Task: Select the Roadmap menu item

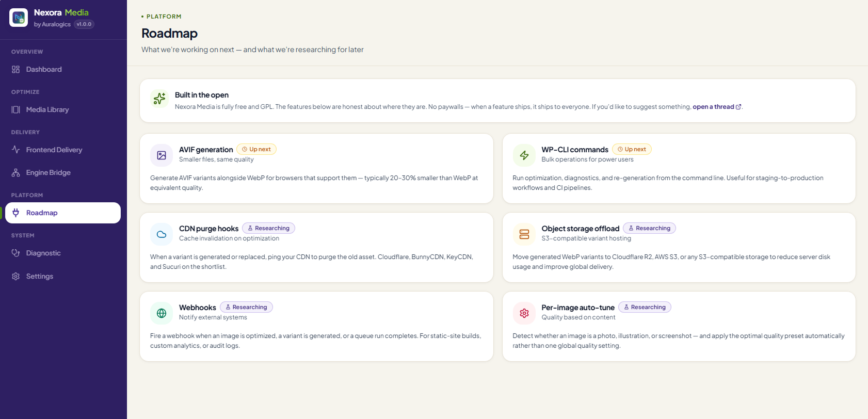Action: 63,213
